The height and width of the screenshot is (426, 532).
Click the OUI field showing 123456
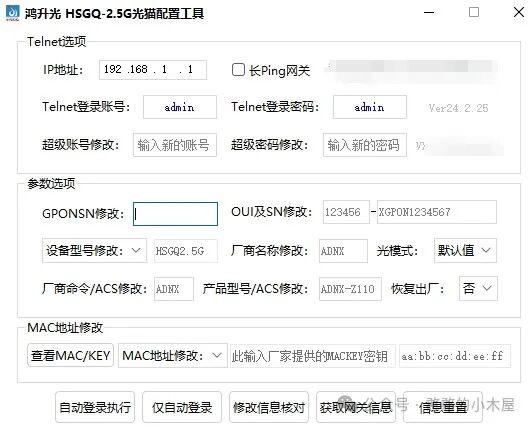coord(346,212)
